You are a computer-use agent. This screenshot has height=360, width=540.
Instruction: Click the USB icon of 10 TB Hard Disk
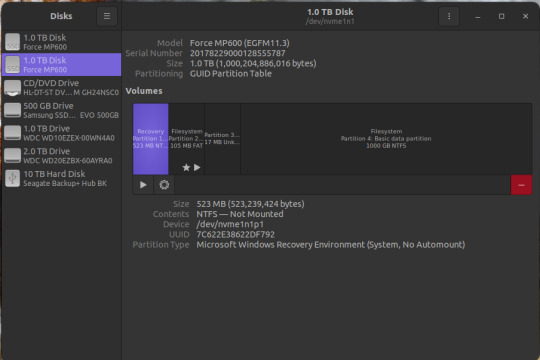tap(13, 178)
